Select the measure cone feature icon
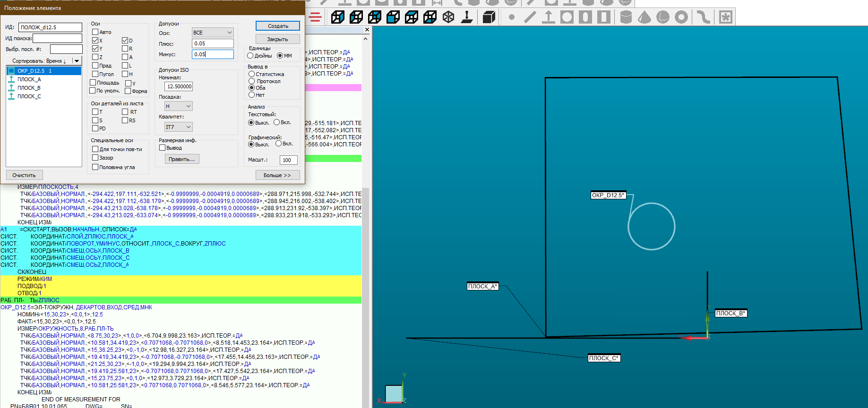The width and height of the screenshot is (868, 408). tap(644, 17)
